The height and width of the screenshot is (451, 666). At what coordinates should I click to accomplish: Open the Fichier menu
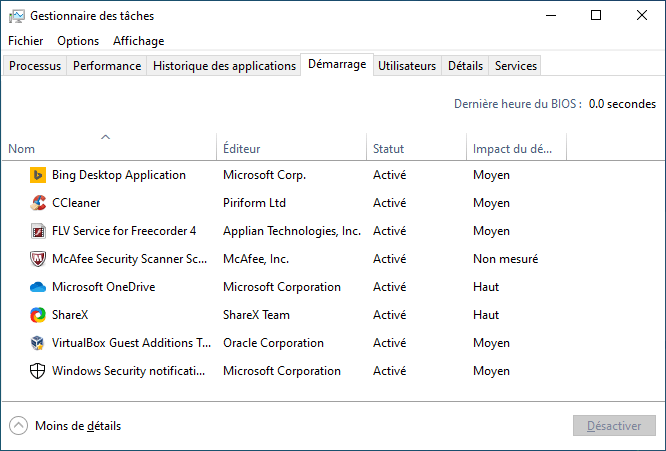click(25, 41)
